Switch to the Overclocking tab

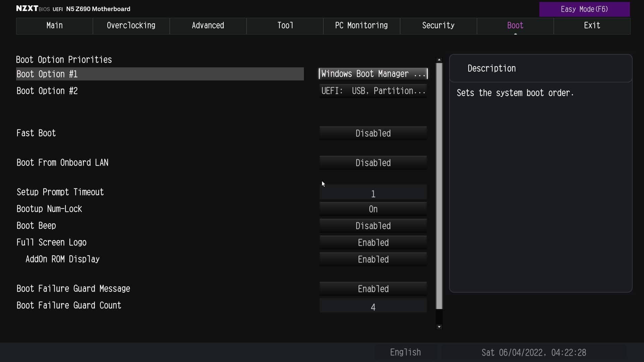pyautogui.click(x=131, y=26)
